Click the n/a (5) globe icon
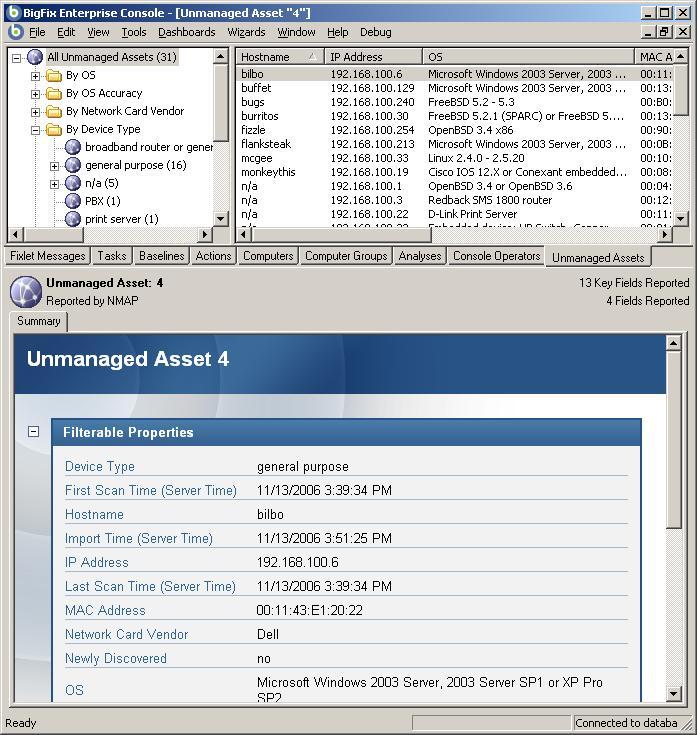This screenshot has width=697, height=735. pos(73,183)
